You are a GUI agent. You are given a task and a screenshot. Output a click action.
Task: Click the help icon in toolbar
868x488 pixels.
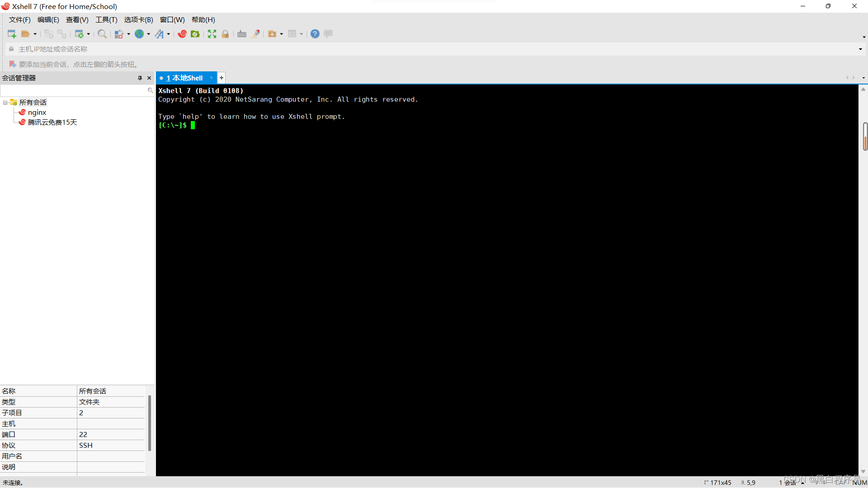314,33
